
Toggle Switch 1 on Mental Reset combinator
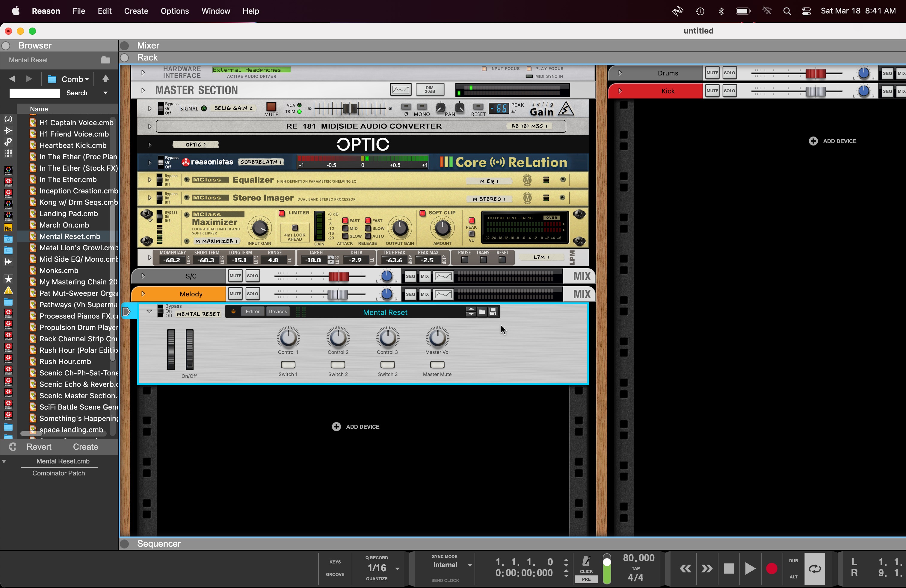pyautogui.click(x=288, y=364)
